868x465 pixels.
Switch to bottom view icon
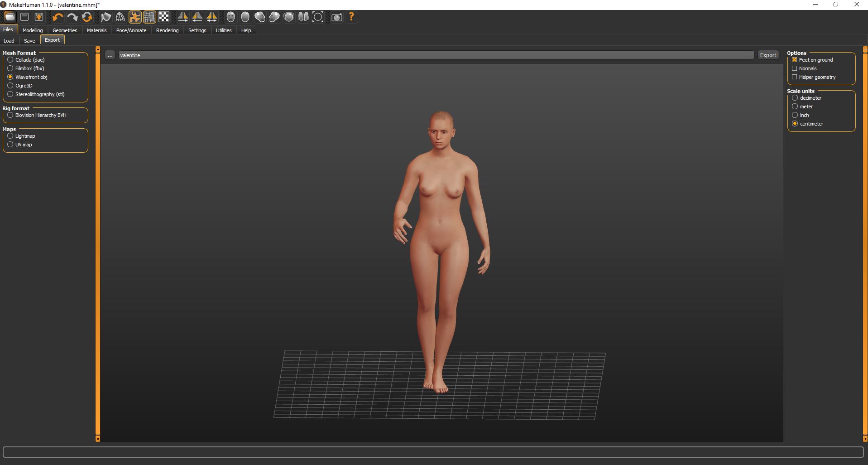(303, 17)
